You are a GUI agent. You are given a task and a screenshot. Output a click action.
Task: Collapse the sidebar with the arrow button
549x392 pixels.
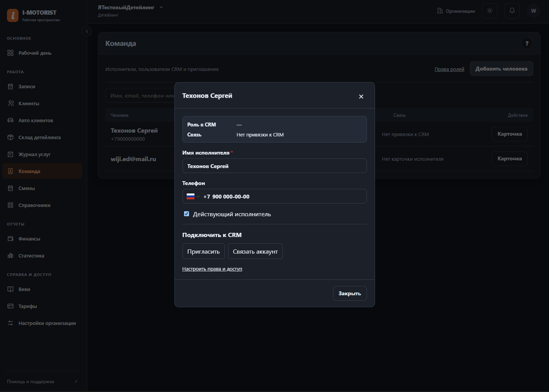tap(87, 31)
